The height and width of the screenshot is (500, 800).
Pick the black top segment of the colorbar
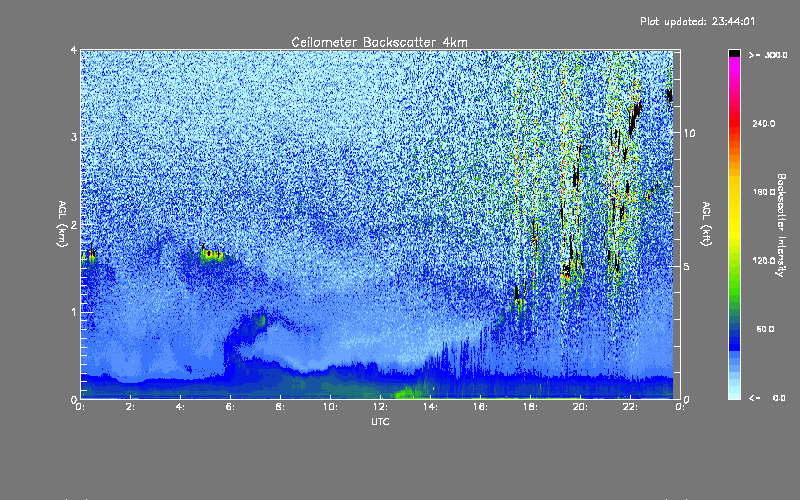tap(734, 53)
